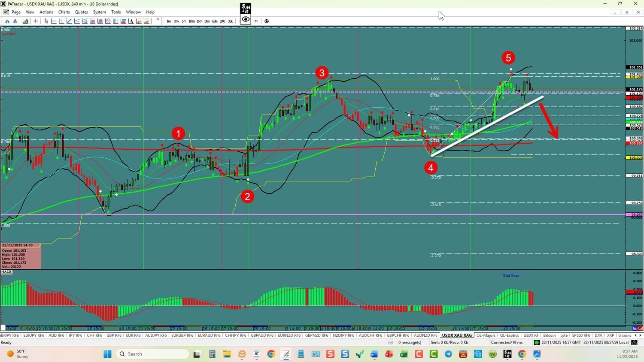Open the View menu
Image resolution: width=644 pixels, height=362 pixels.
[x=30, y=12]
